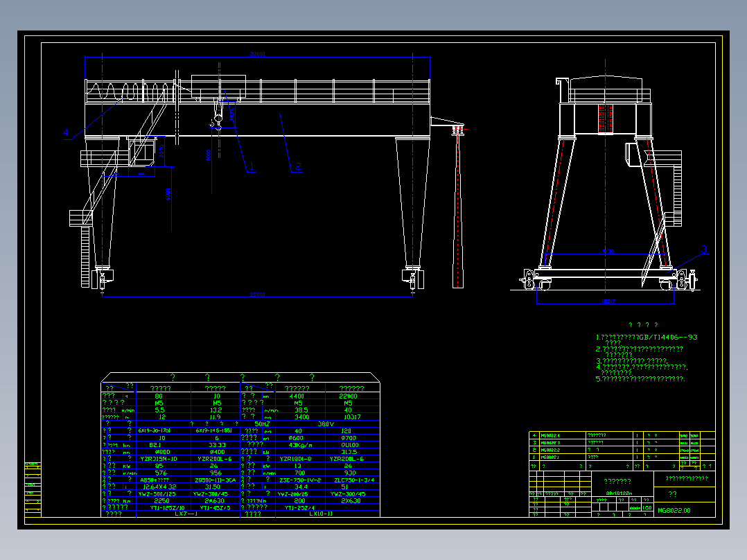Viewport: 747px width, 560px height.
Task: Click the 2270 vertical dimension text
Action: point(161,152)
